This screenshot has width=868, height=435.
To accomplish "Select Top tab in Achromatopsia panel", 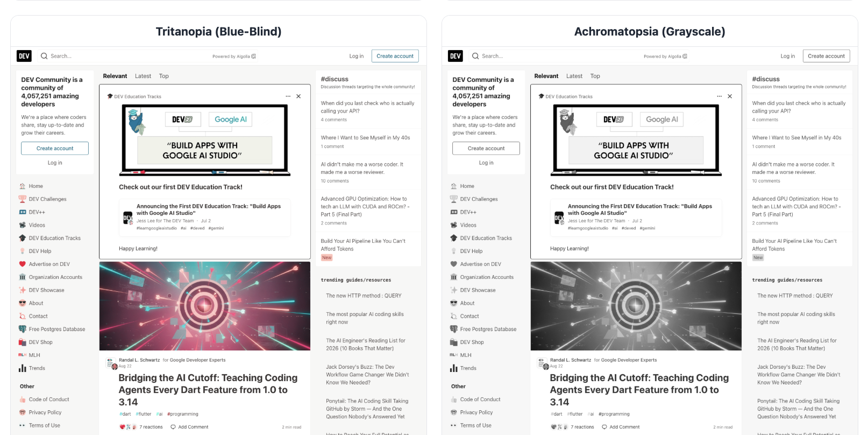I will pyautogui.click(x=595, y=76).
